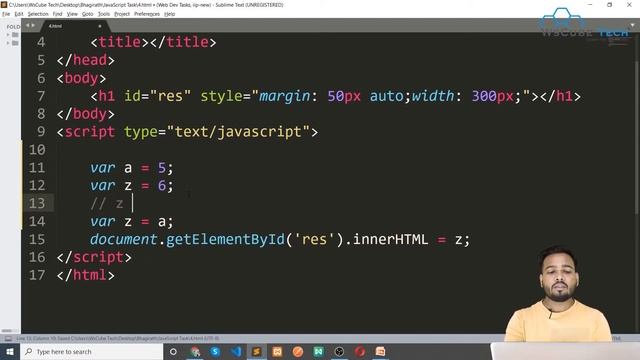Click line number 10 in gutter
Image resolution: width=640 pixels, height=360 pixels.
tap(37, 150)
